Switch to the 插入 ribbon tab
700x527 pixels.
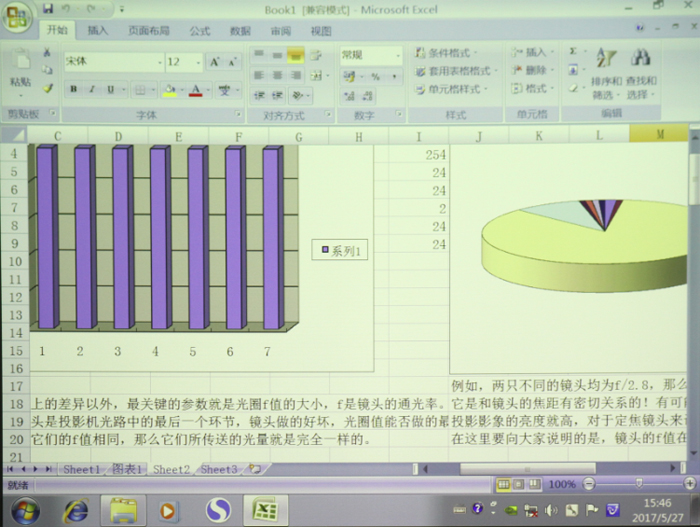click(98, 31)
